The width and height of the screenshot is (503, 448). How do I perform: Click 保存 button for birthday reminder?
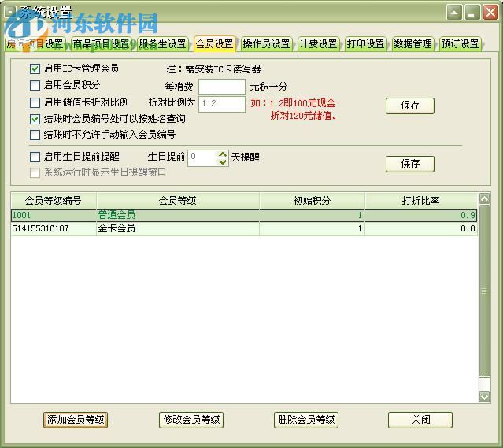(410, 164)
